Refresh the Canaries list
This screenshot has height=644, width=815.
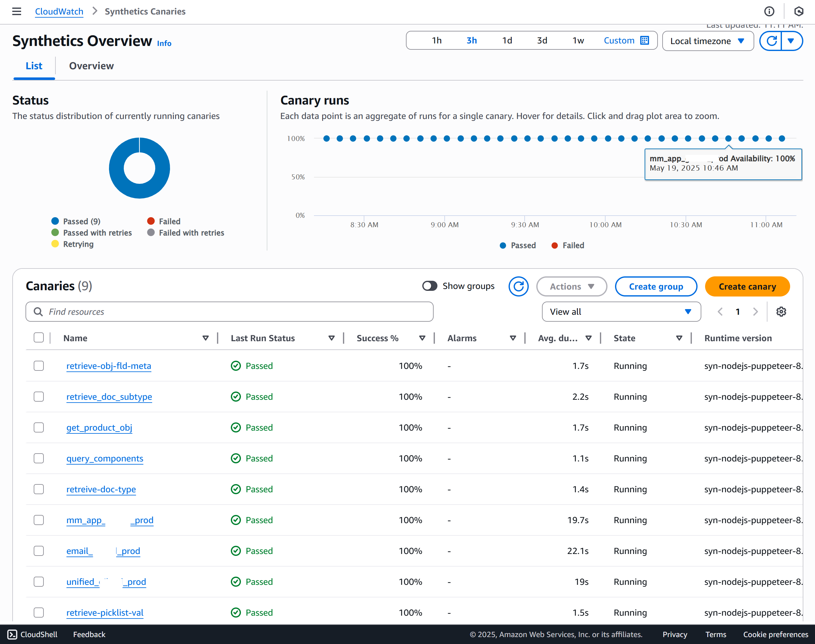pyautogui.click(x=519, y=286)
